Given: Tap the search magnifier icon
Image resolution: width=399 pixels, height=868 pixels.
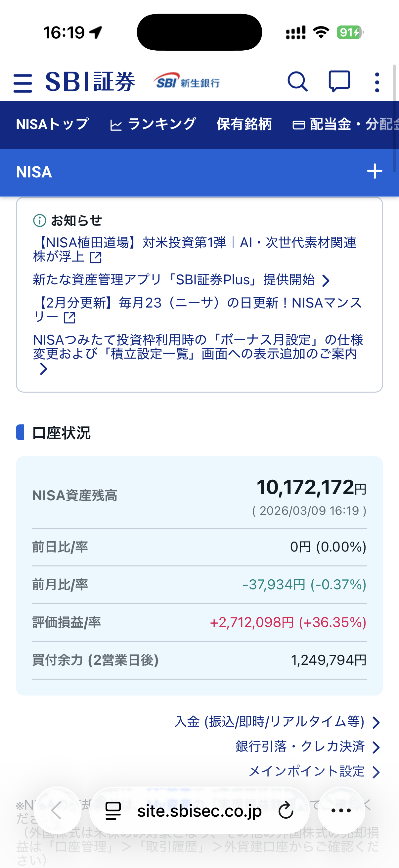Looking at the screenshot, I should point(297,81).
